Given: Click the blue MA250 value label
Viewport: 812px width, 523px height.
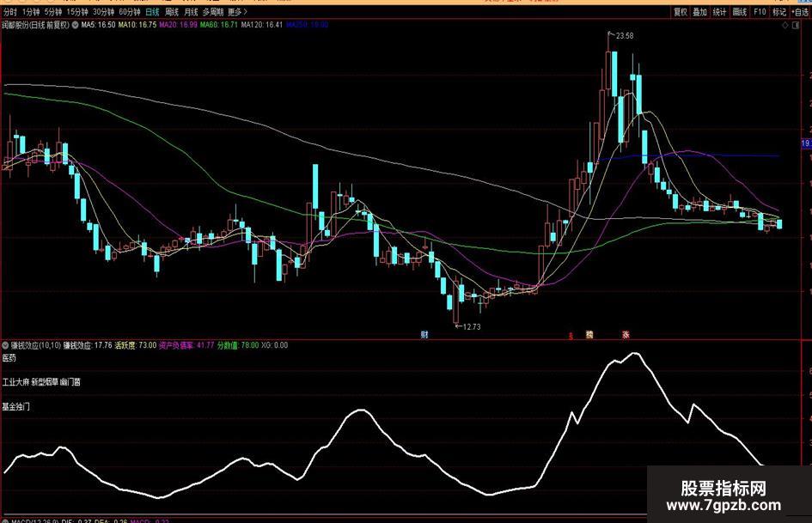Looking at the screenshot, I should coord(307,24).
